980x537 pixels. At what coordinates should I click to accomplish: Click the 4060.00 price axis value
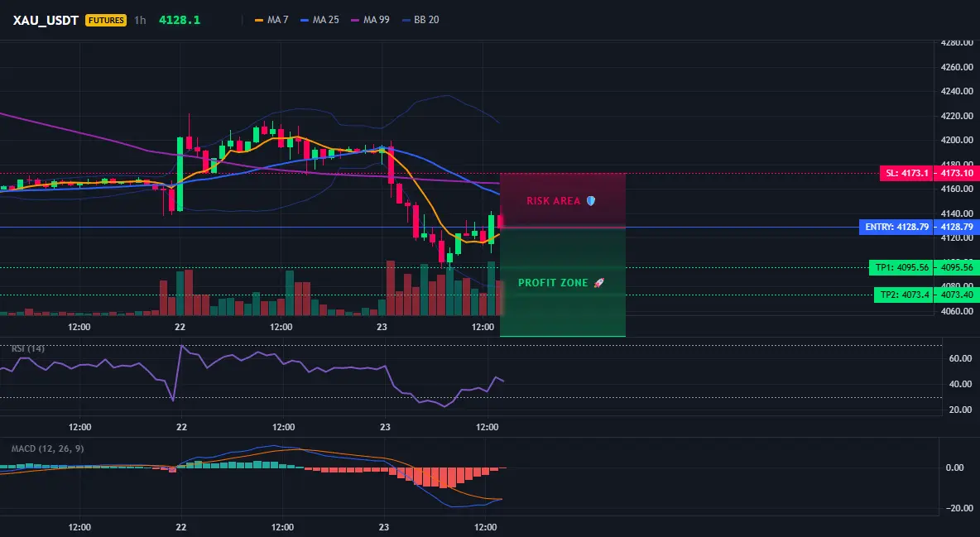coord(957,311)
